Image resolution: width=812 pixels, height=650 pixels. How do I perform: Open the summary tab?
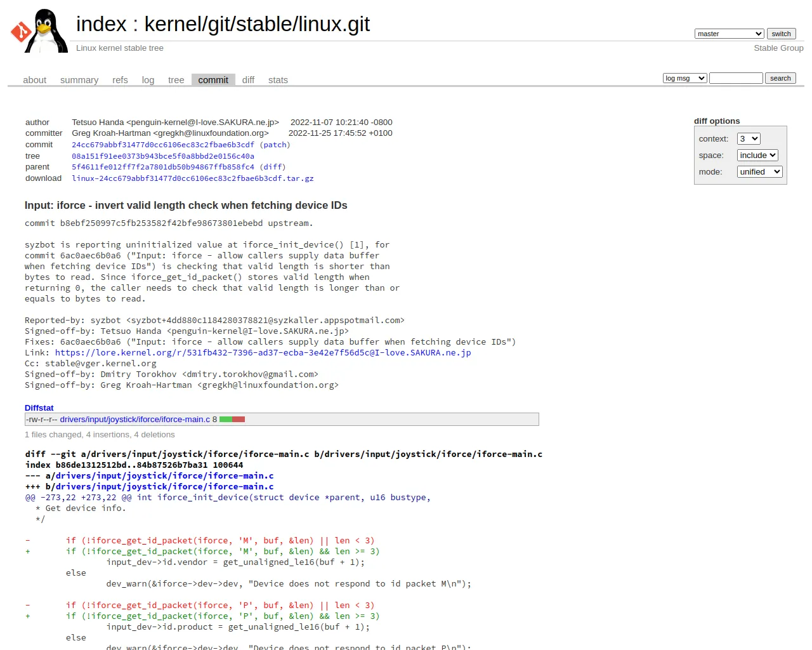(x=79, y=80)
